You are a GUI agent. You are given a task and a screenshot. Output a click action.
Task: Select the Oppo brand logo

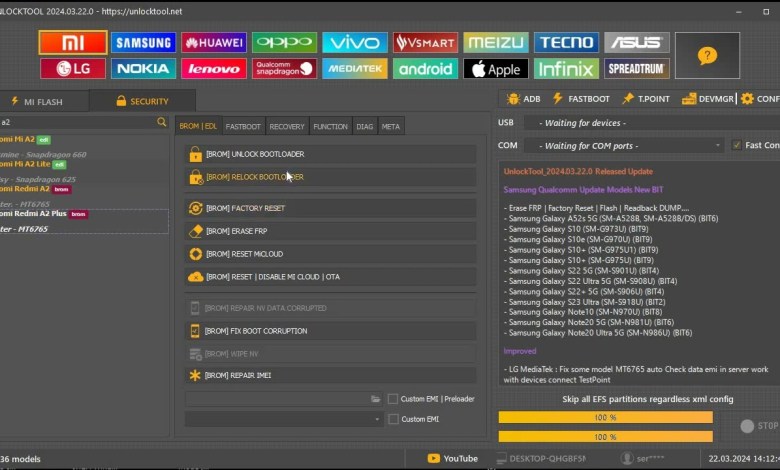(284, 42)
